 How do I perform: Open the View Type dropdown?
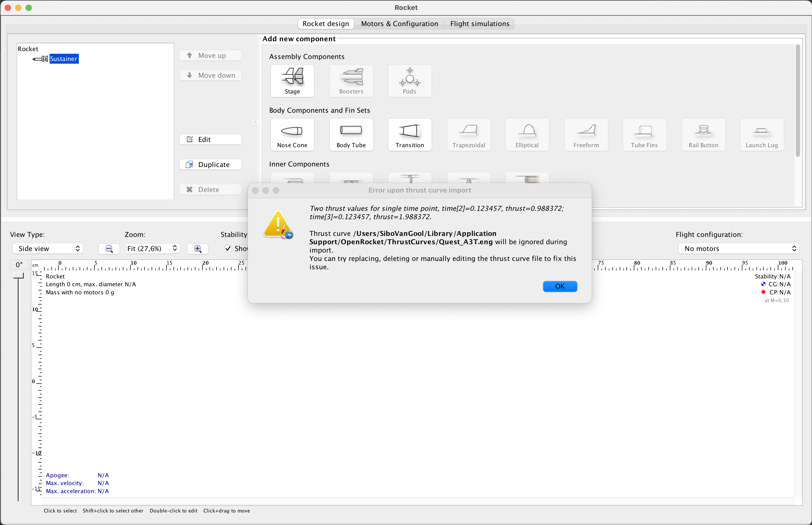point(48,248)
